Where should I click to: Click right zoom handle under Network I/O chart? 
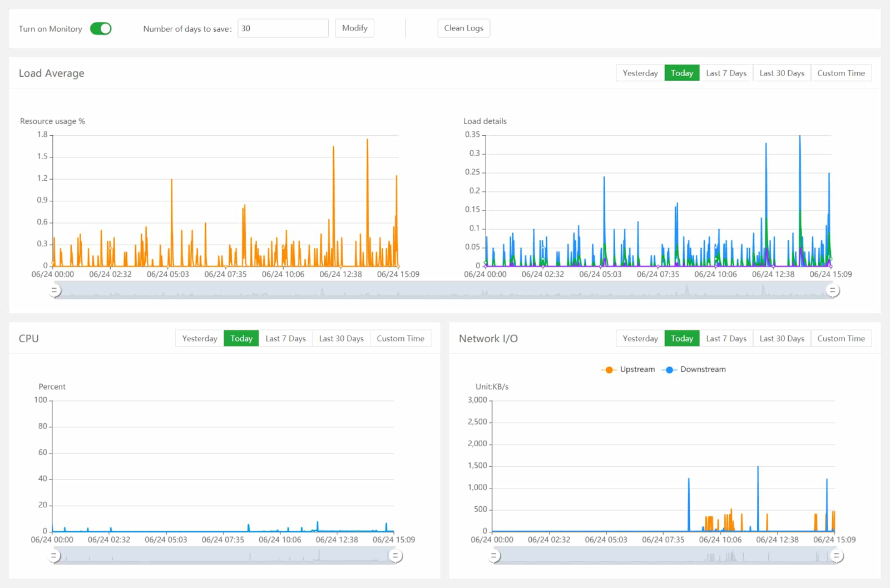pos(836,555)
